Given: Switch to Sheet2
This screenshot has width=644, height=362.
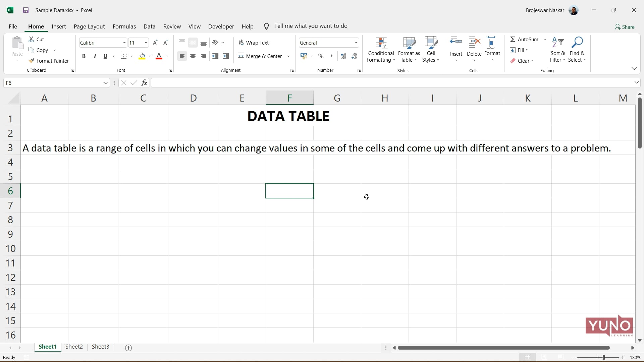Looking at the screenshot, I should point(74,347).
